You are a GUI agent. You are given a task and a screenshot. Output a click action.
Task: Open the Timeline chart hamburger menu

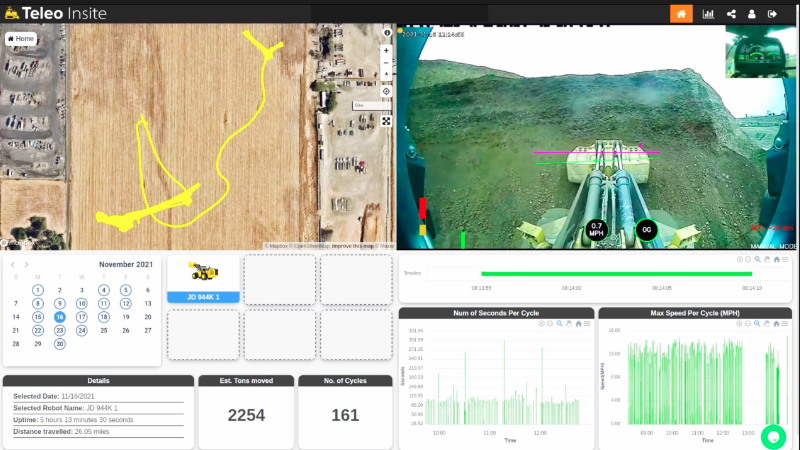coord(786,259)
